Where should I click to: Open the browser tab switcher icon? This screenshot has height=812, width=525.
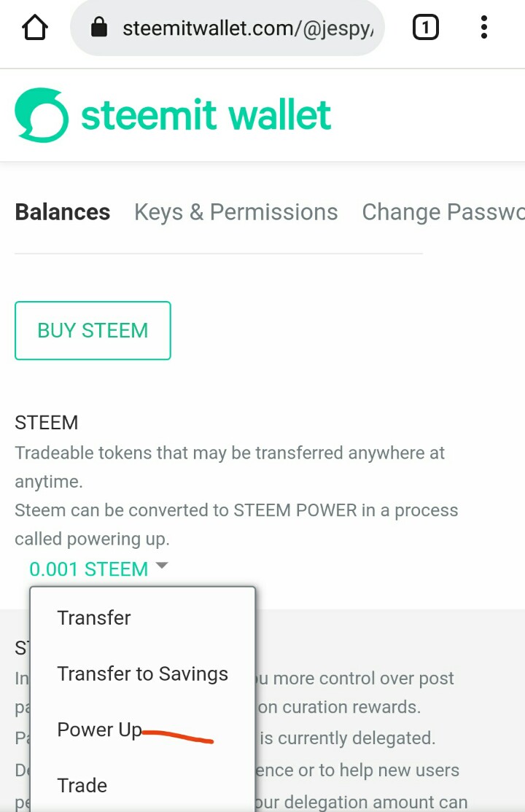(425, 28)
